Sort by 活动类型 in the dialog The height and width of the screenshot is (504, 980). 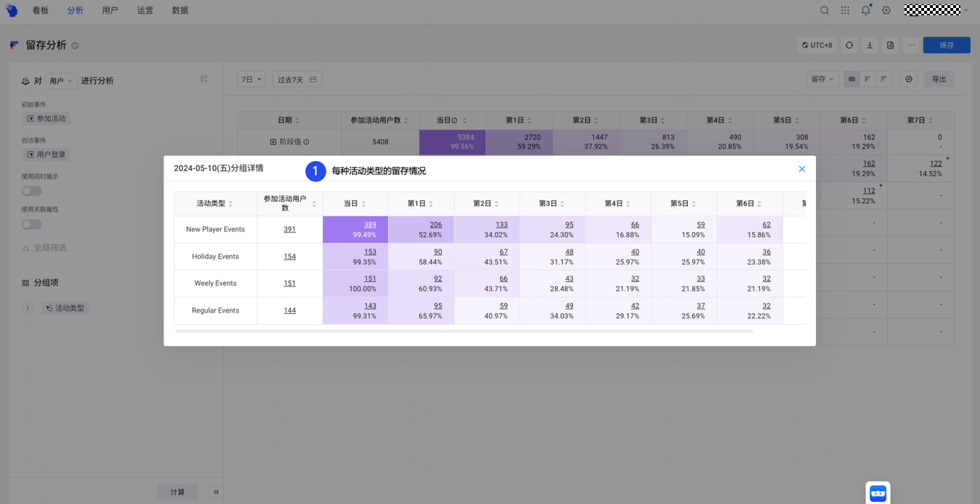tap(231, 204)
